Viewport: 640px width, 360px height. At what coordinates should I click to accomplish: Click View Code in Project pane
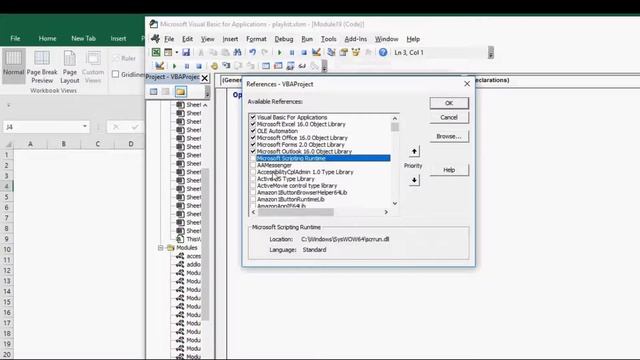153,91
